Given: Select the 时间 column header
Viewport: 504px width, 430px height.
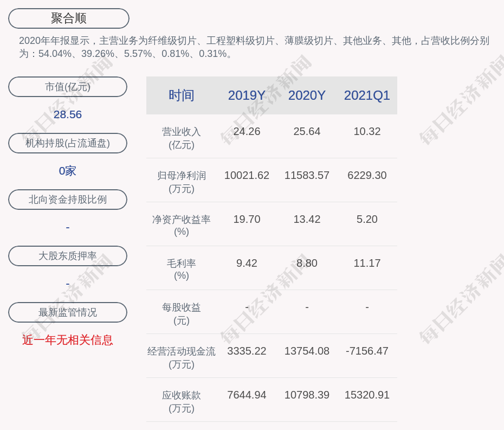Looking at the screenshot, I should [182, 95].
